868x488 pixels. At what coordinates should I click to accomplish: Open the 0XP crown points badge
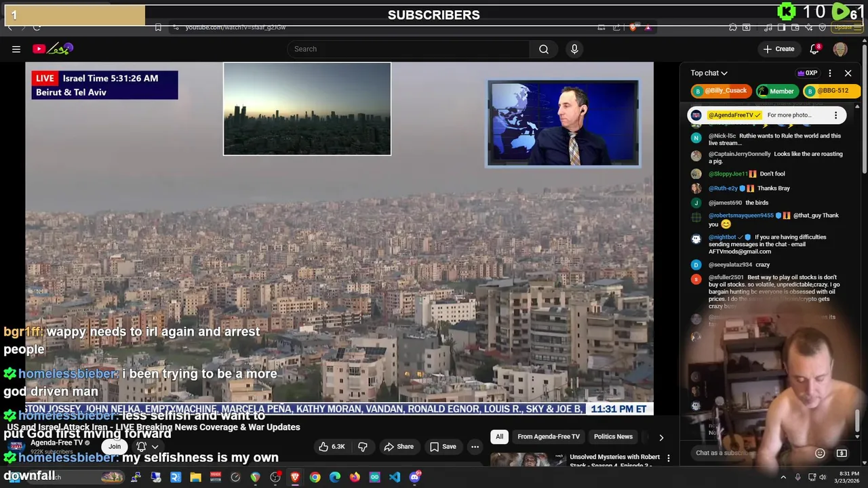point(807,73)
